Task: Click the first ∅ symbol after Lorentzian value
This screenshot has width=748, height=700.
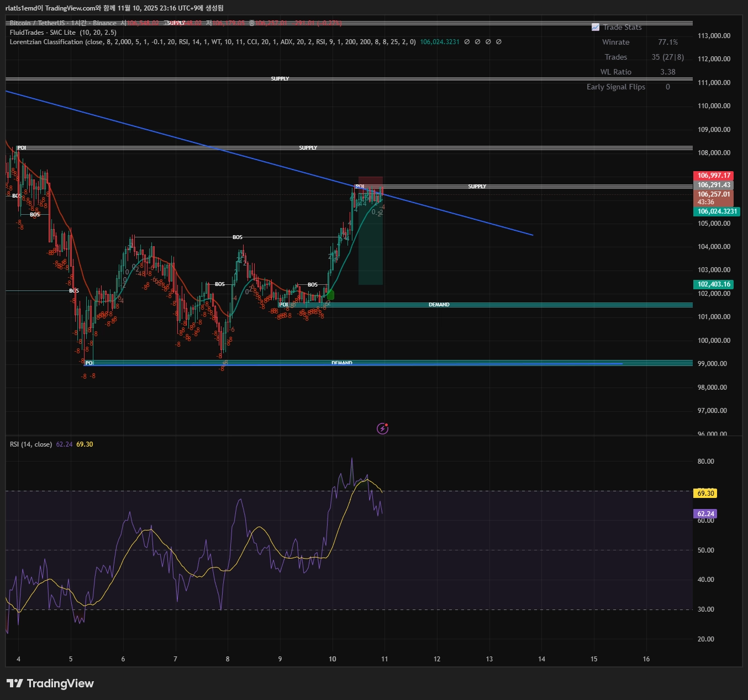Action: [x=467, y=42]
